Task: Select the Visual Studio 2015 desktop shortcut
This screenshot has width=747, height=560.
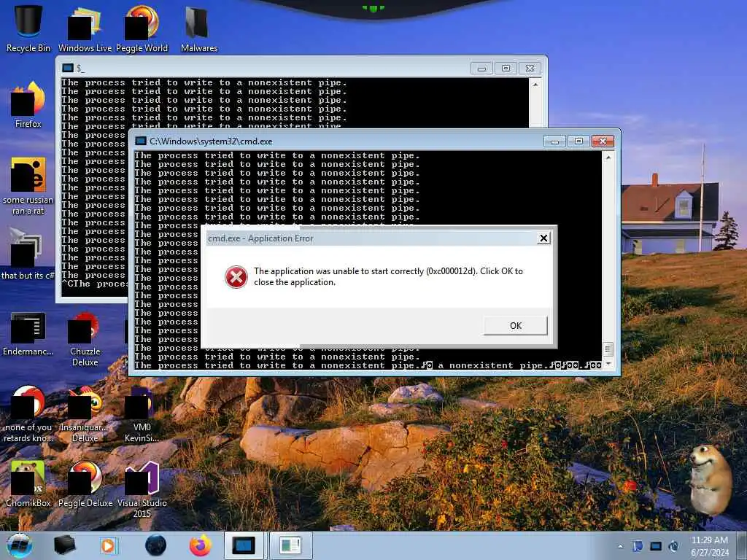Action: [142, 489]
